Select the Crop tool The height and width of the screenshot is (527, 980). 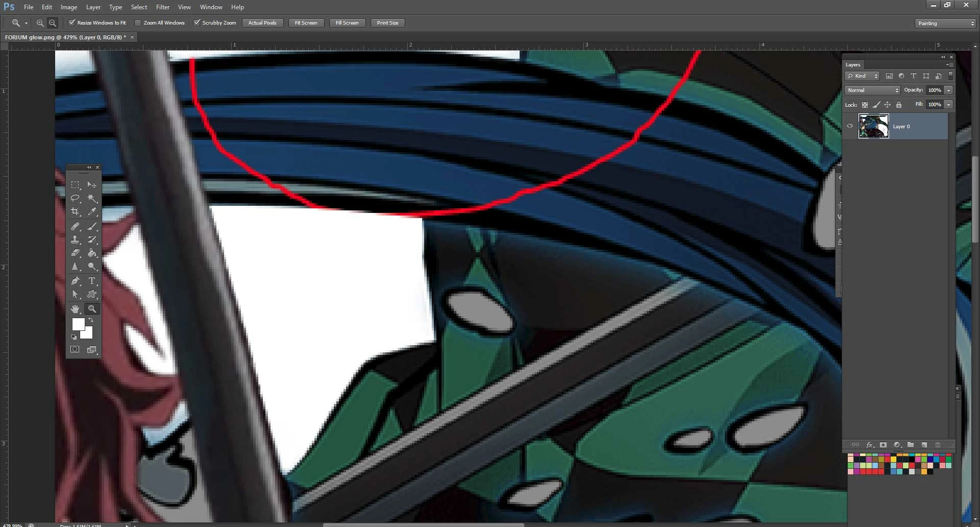pyautogui.click(x=75, y=211)
